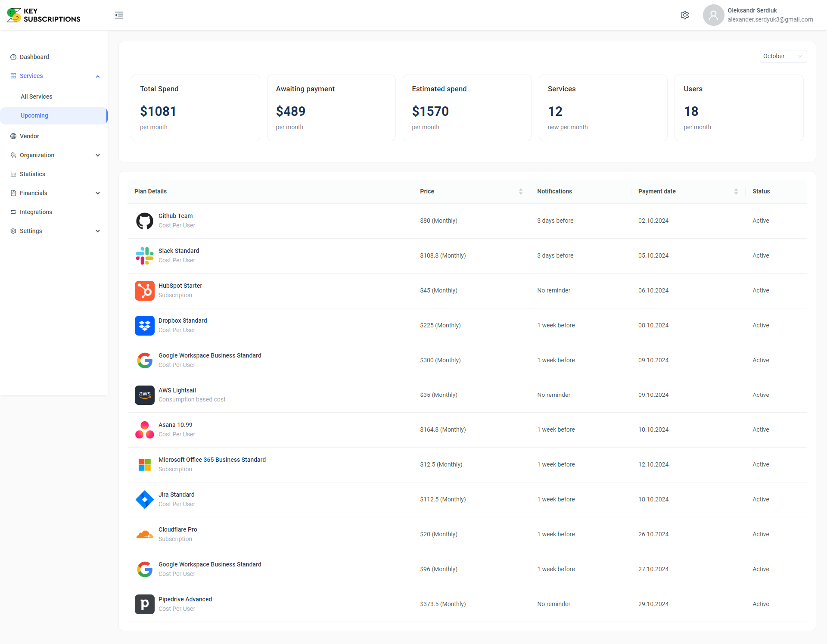Expand the sidebar Settings chevron
The width and height of the screenshot is (827, 644).
tap(98, 231)
